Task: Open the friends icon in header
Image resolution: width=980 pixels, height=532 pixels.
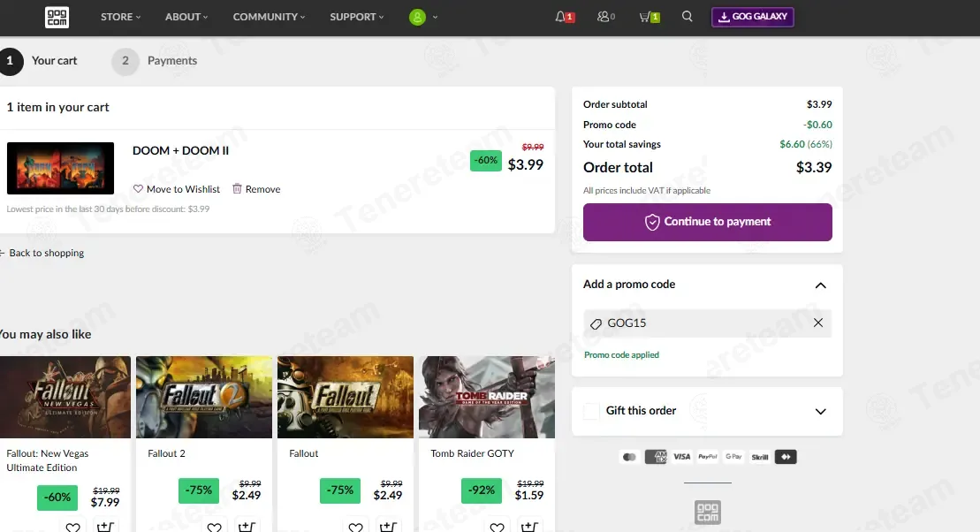Action: point(603,17)
